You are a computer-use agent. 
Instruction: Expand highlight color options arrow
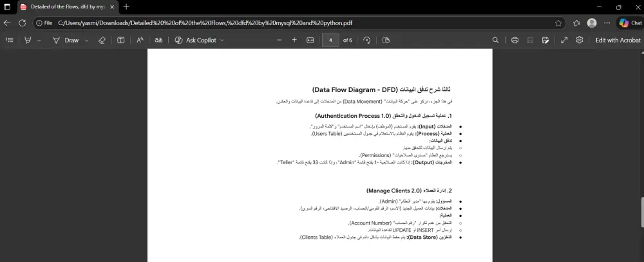coord(39,41)
